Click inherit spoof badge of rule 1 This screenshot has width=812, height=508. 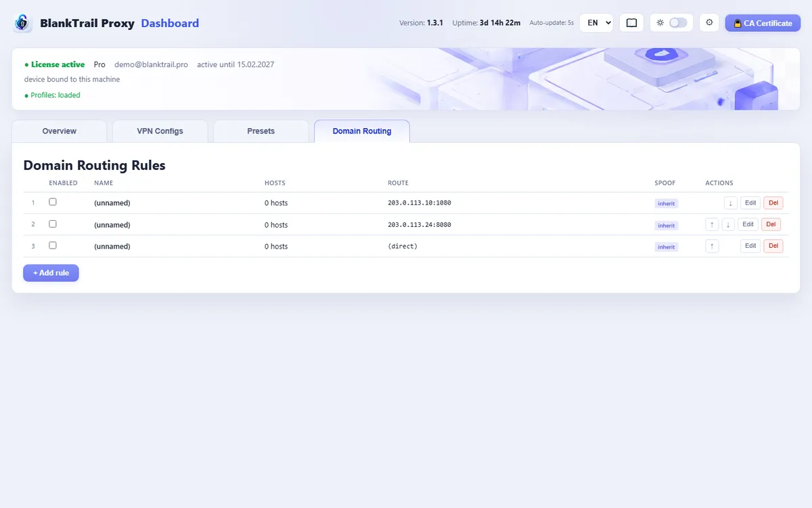667,203
